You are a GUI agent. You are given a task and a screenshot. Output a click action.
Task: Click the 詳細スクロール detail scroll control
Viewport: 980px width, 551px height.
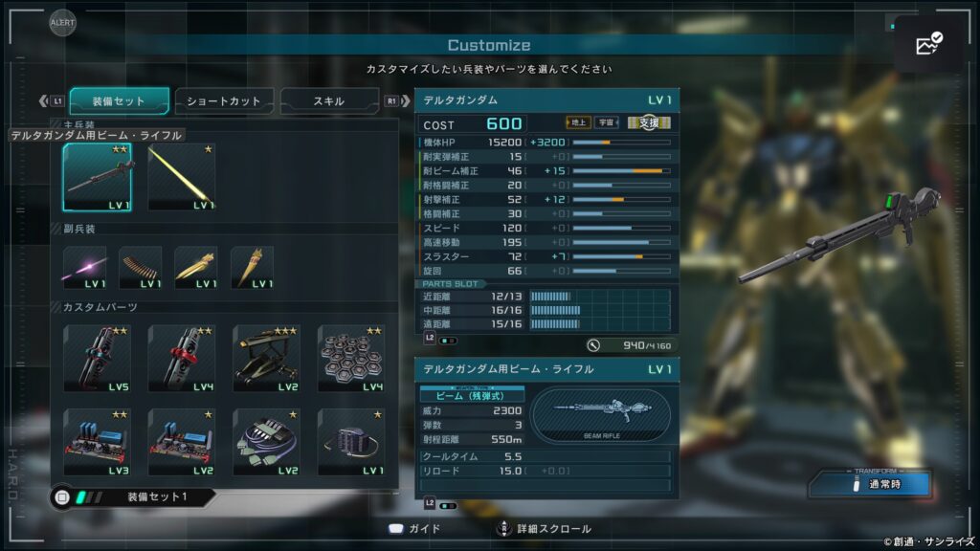tap(545, 529)
